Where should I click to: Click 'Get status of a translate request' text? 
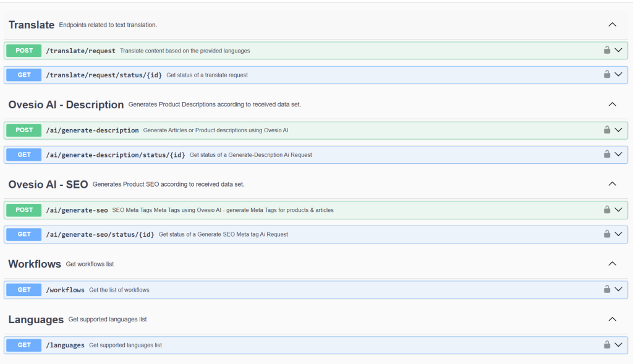pos(207,75)
